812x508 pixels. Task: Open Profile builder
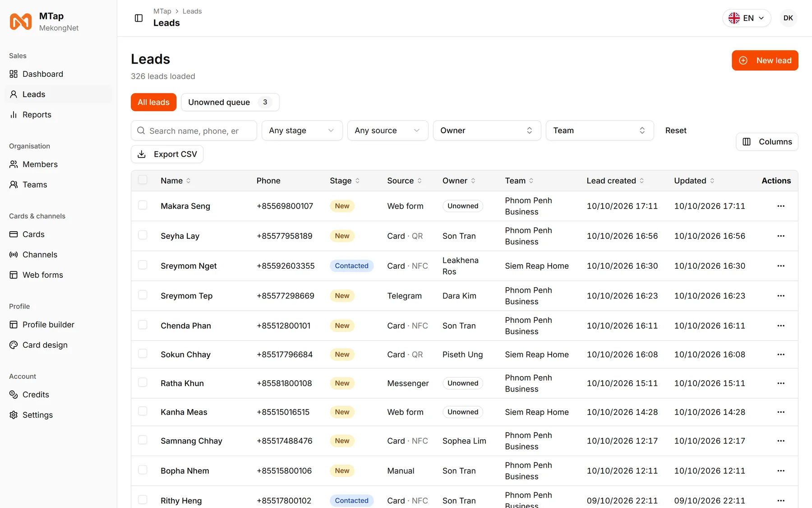(59, 325)
